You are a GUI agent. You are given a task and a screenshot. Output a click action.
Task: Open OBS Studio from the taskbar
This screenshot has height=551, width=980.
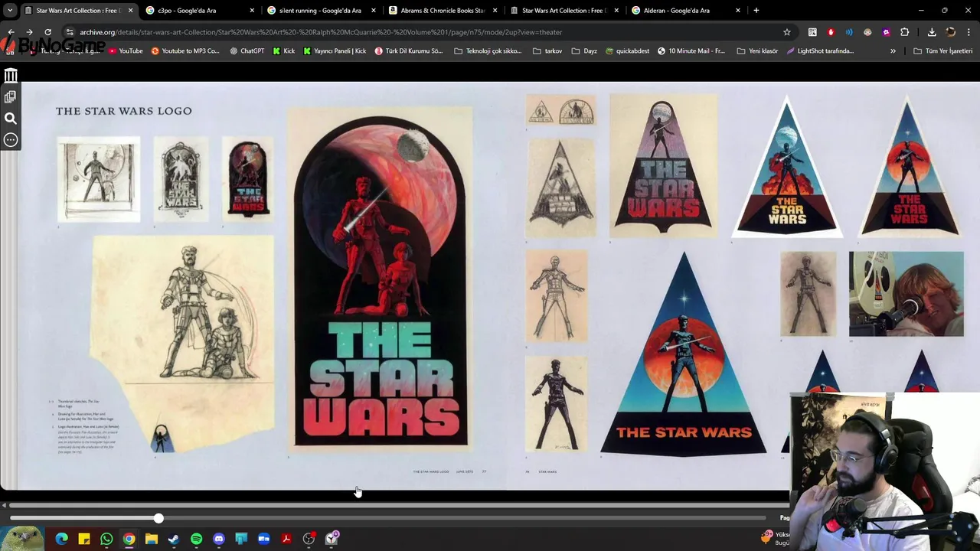click(x=309, y=539)
